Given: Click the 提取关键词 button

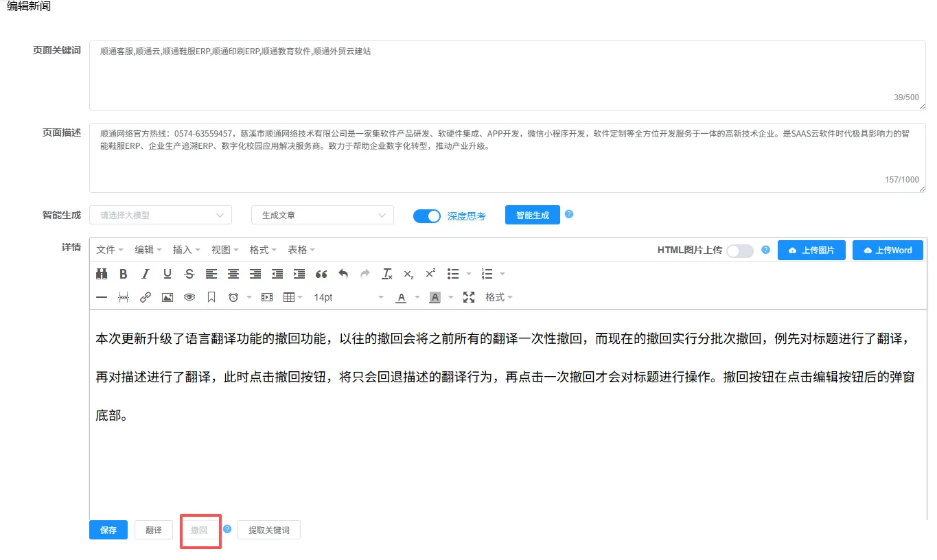Looking at the screenshot, I should click(268, 530).
